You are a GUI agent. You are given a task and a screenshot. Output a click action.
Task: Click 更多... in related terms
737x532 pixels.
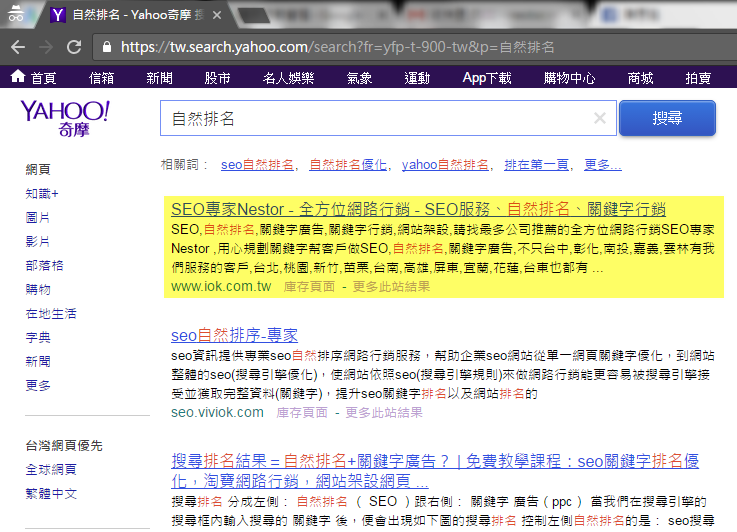[x=603, y=164]
